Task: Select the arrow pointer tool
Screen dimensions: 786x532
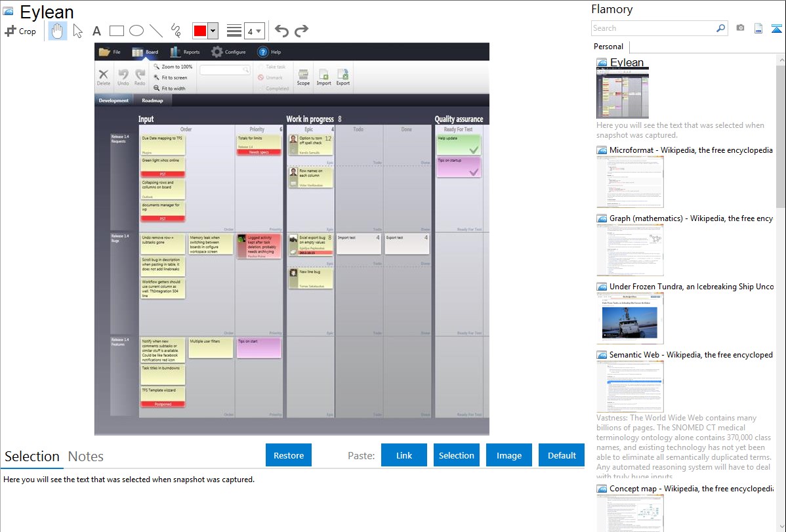Action: point(77,31)
